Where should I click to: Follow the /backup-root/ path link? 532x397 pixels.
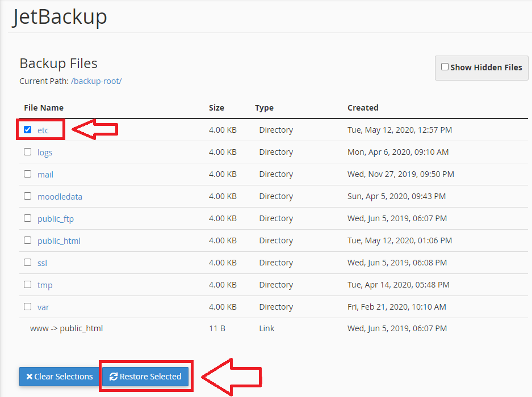(97, 81)
